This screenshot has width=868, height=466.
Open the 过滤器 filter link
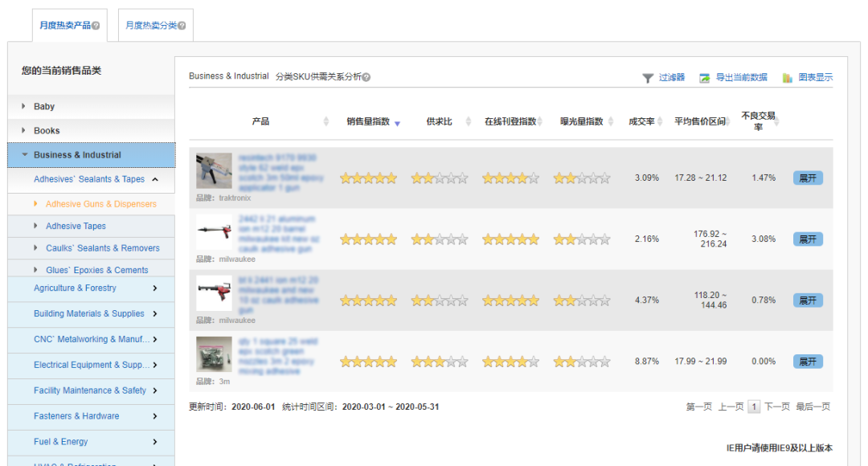pyautogui.click(x=672, y=77)
